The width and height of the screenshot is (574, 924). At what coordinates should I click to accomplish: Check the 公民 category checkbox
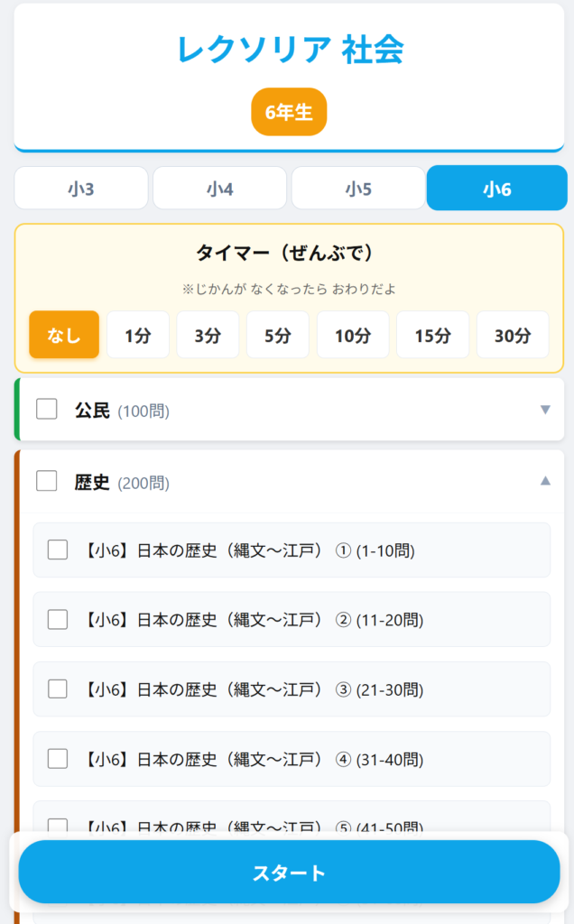coord(47,410)
